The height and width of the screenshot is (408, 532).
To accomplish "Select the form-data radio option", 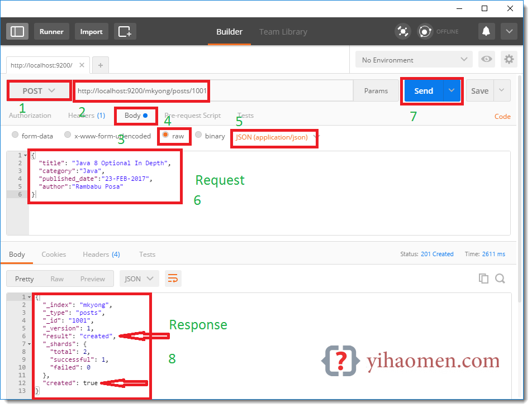I will (15, 135).
